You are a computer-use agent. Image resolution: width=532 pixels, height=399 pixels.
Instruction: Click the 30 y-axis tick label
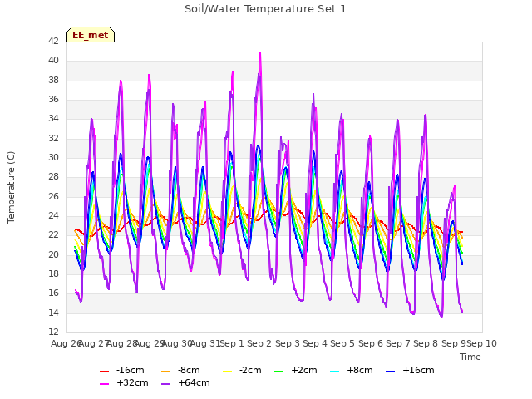53,157
